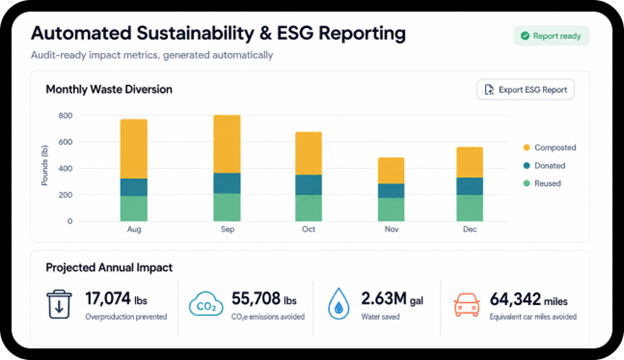Click the Nov reused green bar segment
This screenshot has width=624, height=360.
tap(391, 209)
